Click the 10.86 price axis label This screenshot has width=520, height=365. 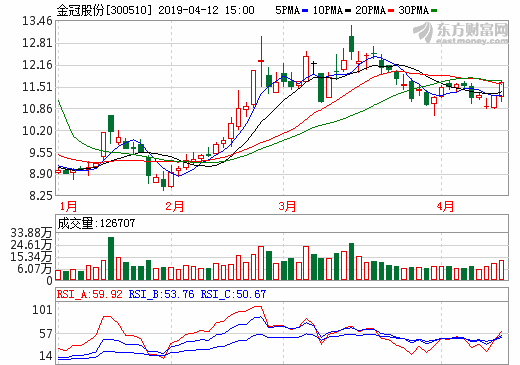(37, 109)
